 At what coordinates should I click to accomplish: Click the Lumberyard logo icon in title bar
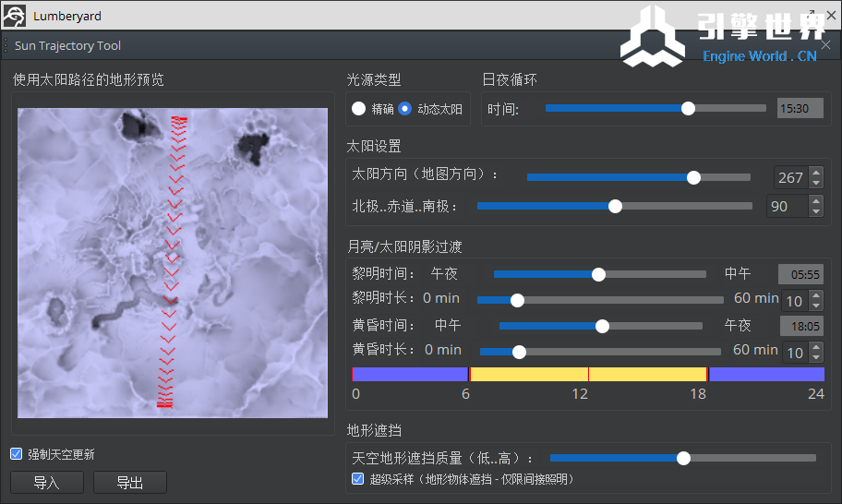pyautogui.click(x=14, y=16)
